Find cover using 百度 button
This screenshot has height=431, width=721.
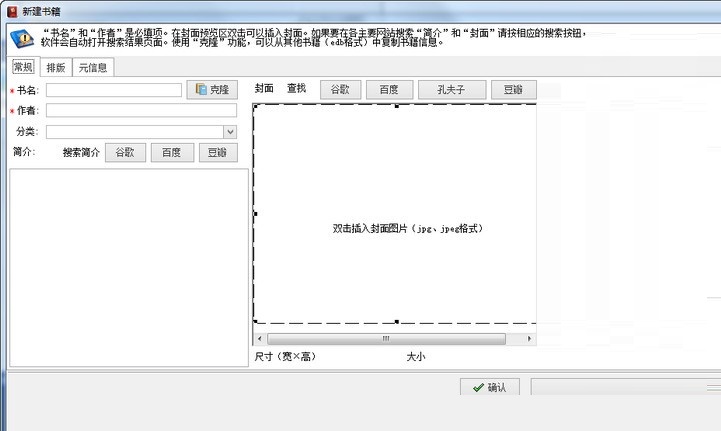pyautogui.click(x=388, y=90)
